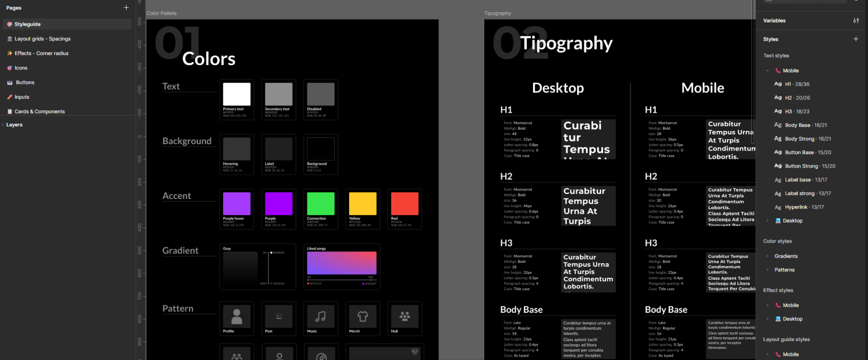The image size is (868, 360).
Task: Expand Desktop effect styles group
Action: [767, 319]
